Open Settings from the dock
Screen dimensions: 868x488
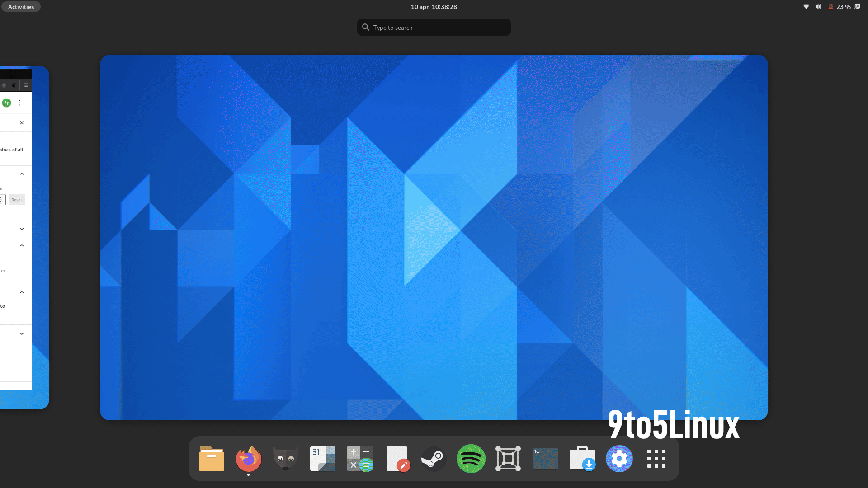619,459
